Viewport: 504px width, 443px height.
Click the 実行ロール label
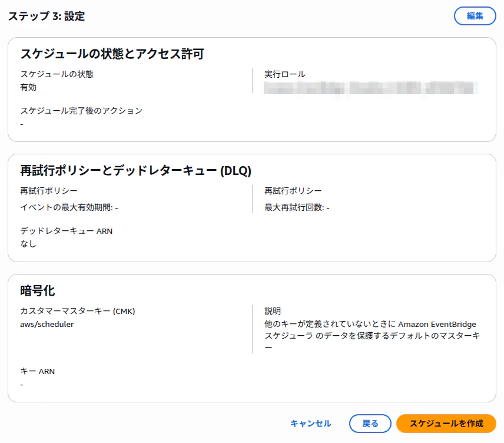pos(284,74)
